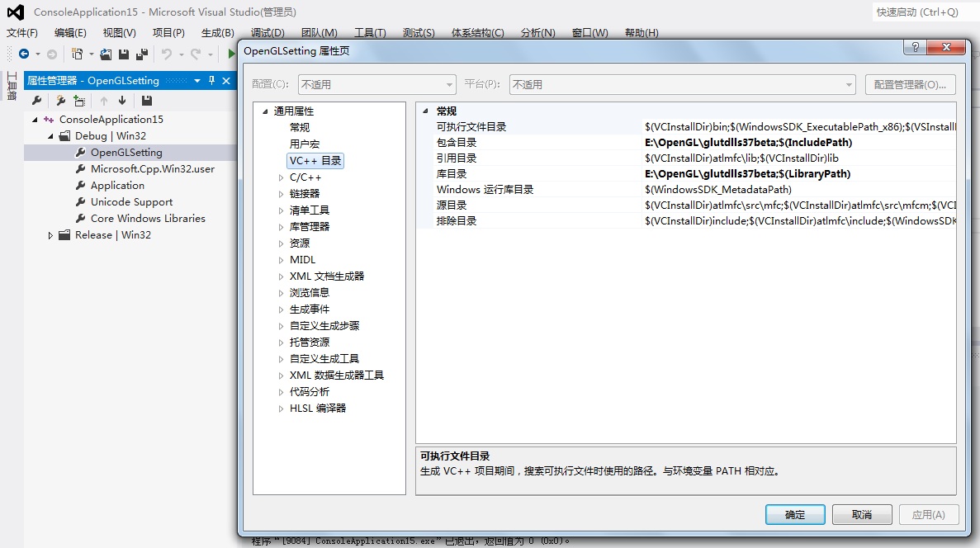The image size is (980, 548).
Task: Click the 确定 (OK) button
Action: (x=795, y=515)
